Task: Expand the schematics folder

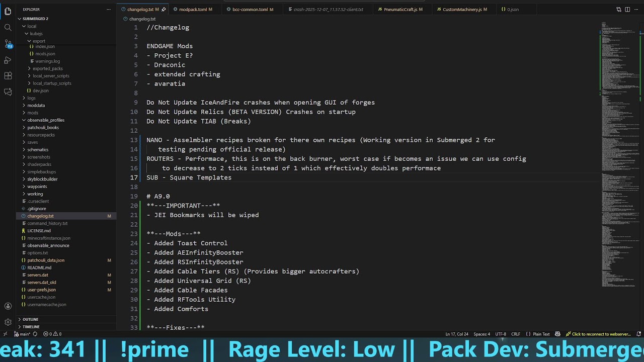Action: tap(67, 150)
